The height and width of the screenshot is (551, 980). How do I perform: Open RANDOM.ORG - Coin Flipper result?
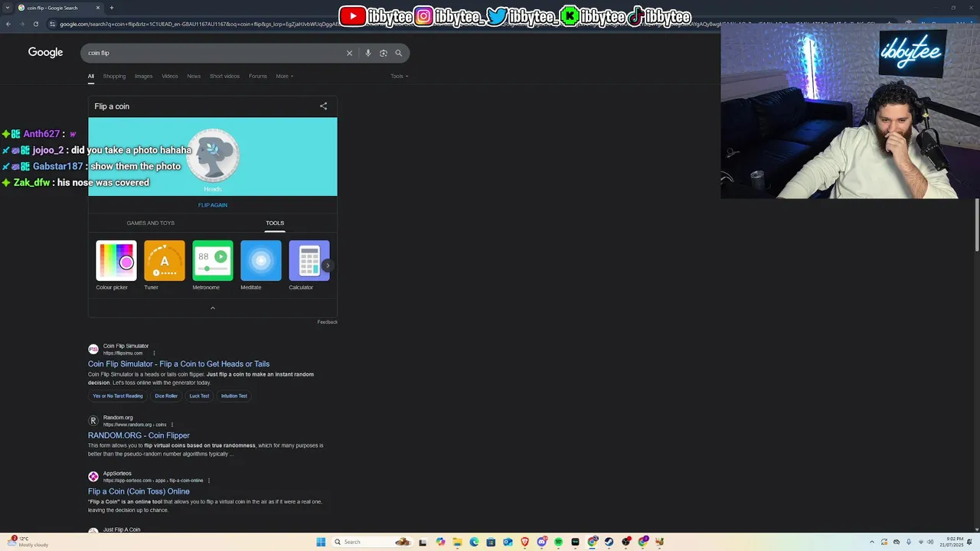(x=139, y=435)
